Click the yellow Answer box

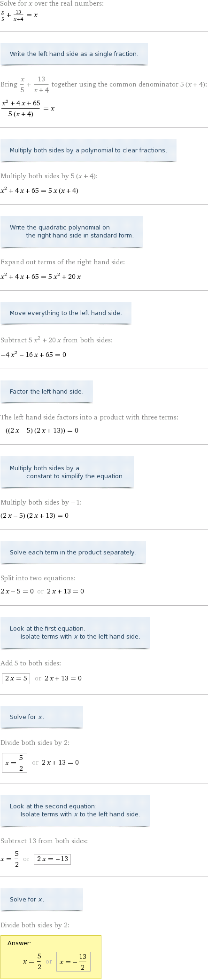point(51,957)
